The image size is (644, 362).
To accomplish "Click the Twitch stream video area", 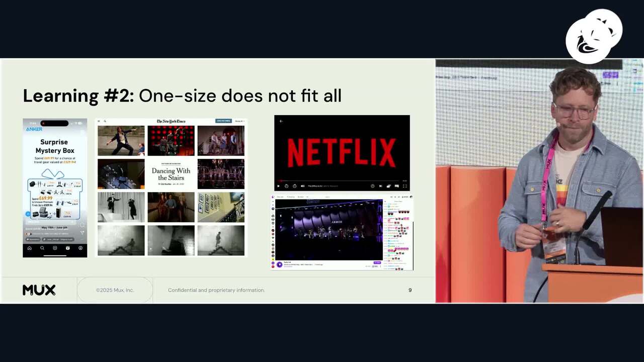I will [329, 229].
